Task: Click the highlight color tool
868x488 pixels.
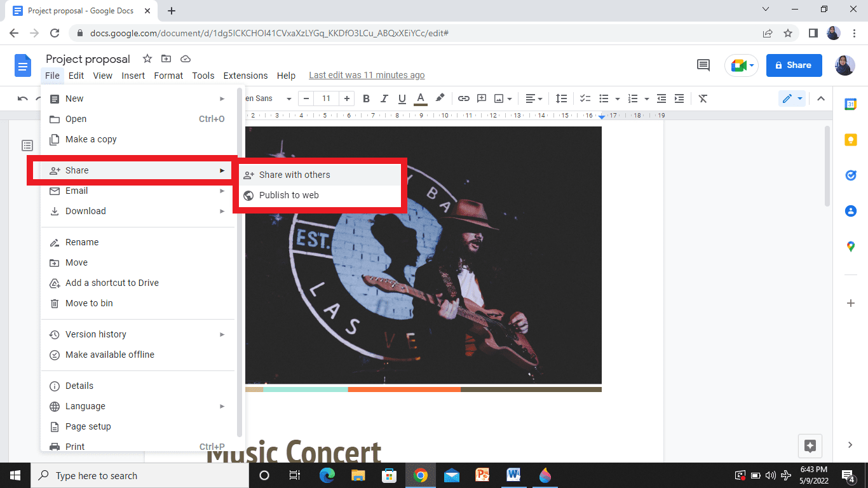Action: coord(440,98)
